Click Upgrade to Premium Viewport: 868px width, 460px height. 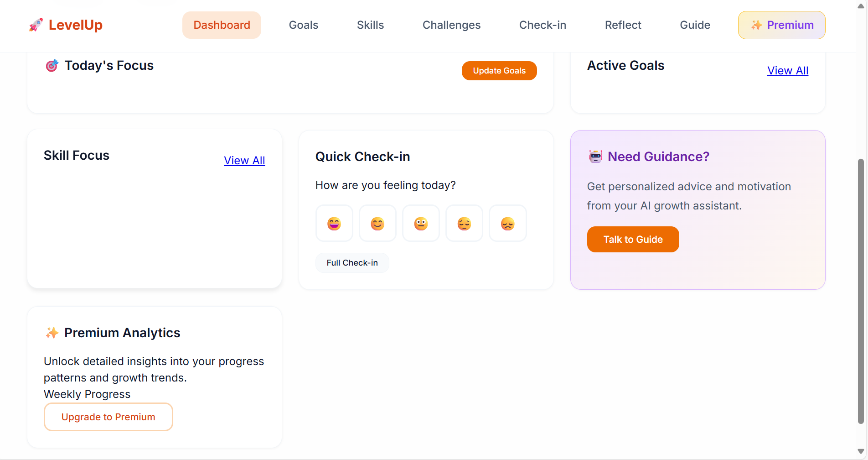pos(108,417)
